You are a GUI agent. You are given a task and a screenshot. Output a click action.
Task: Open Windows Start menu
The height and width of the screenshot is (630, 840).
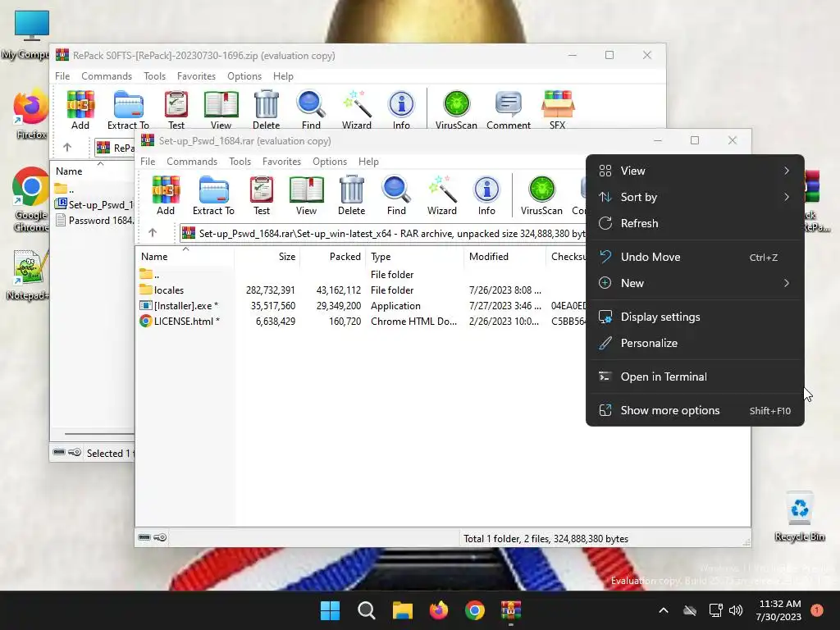click(330, 610)
